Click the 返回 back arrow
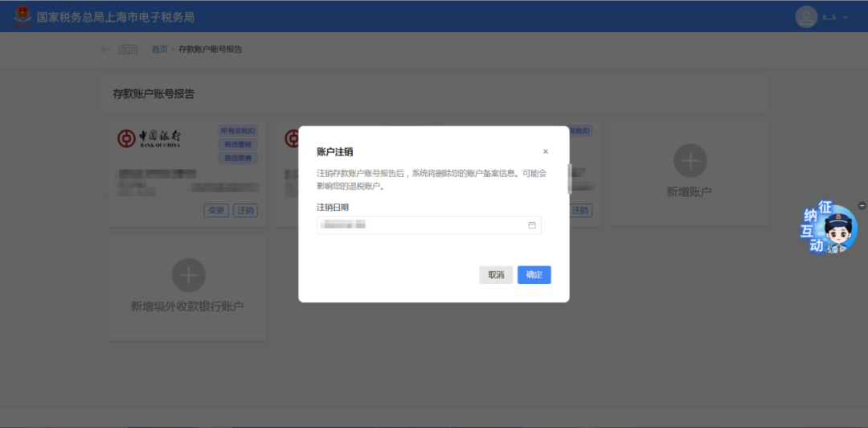868x428 pixels. pyautogui.click(x=107, y=50)
